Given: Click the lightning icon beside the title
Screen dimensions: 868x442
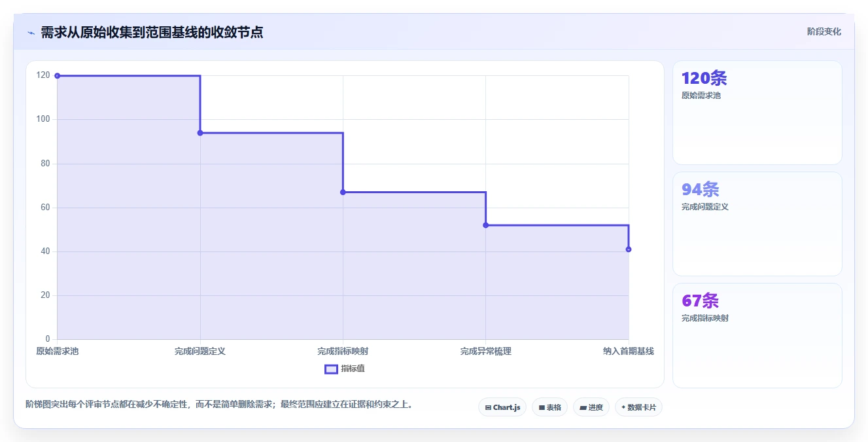Looking at the screenshot, I should 31,33.
